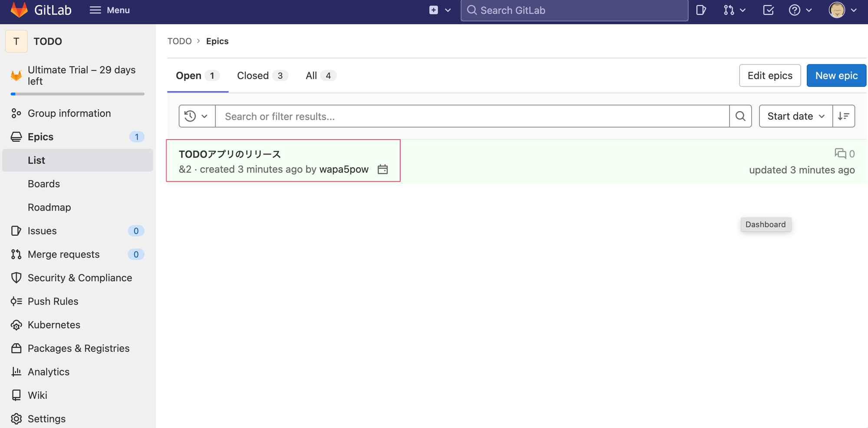Open Kubernetes in the sidebar
The width and height of the screenshot is (868, 428).
click(54, 325)
